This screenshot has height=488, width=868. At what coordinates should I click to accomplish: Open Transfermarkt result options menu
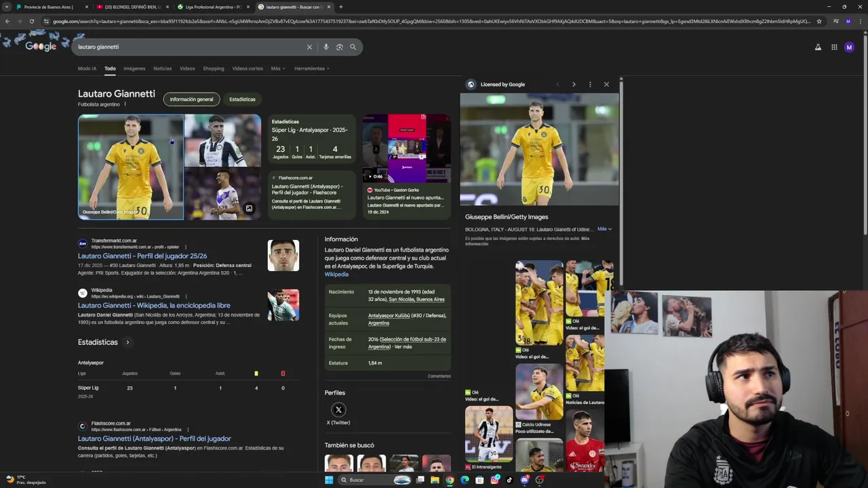(x=185, y=247)
